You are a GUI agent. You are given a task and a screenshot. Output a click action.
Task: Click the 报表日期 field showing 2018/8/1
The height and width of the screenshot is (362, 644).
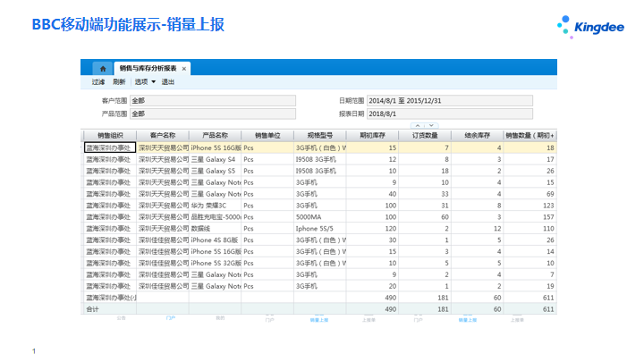tap(450, 114)
